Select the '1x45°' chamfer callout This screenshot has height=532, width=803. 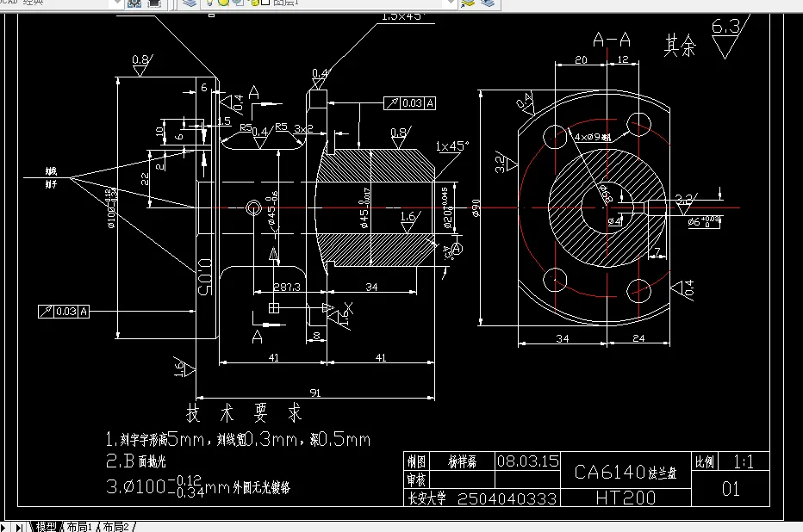click(x=451, y=145)
